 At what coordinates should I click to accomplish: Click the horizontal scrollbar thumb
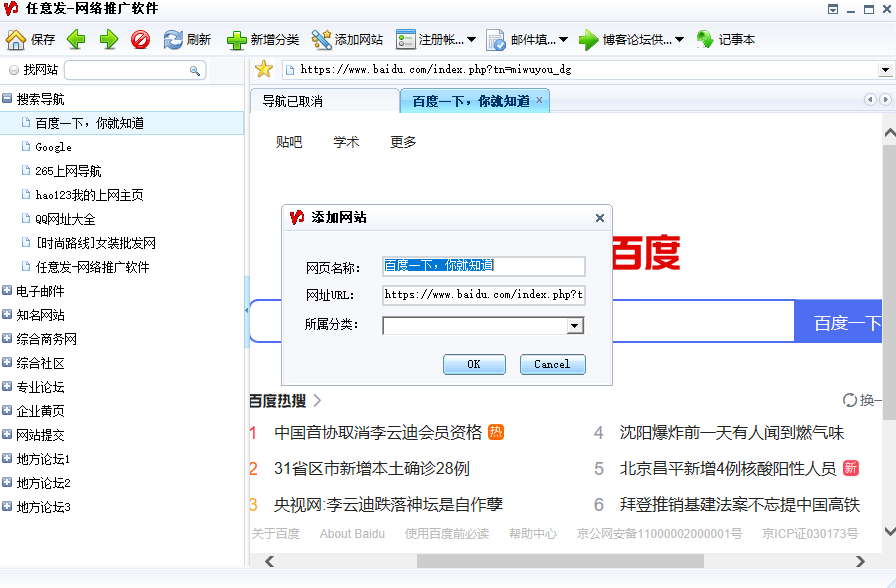pos(560,561)
